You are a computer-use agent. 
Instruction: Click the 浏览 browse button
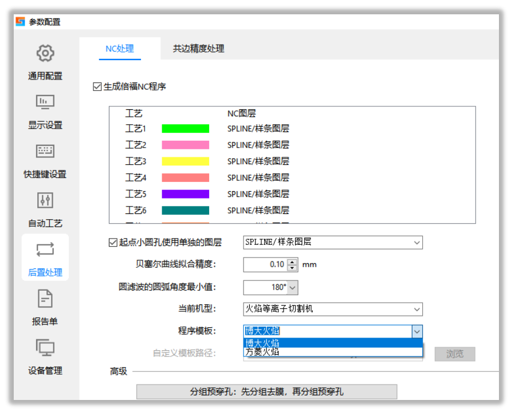[455, 354]
